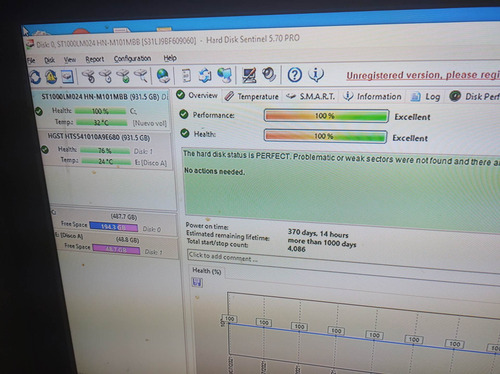Switch to the S.M.A.R.T. tab
This screenshot has width=500, height=374.
[310, 96]
